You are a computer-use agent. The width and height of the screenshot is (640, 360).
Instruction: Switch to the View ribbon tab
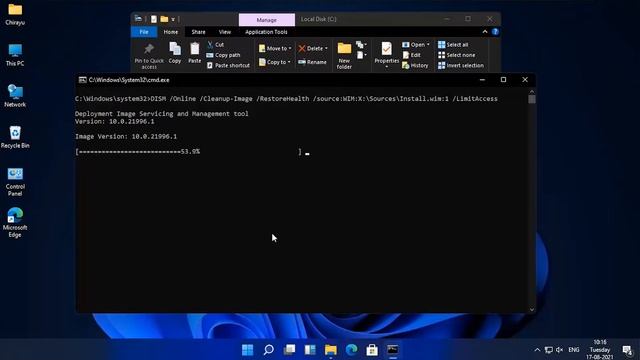[x=224, y=32]
